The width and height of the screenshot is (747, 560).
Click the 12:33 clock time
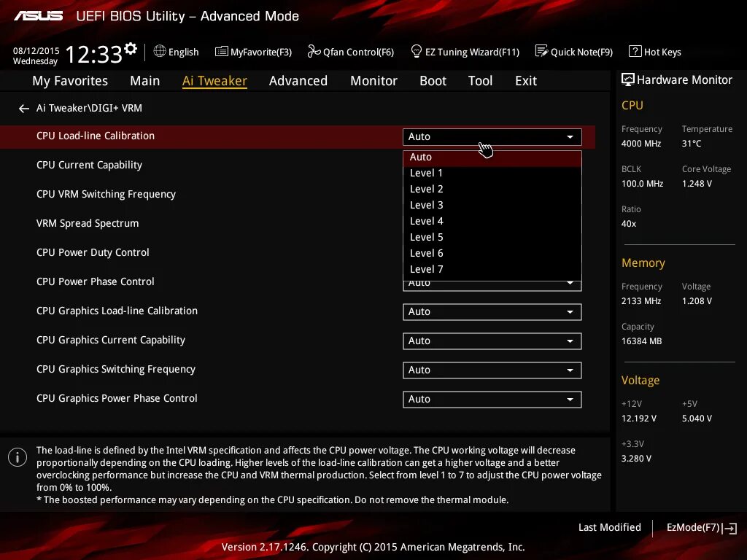(94, 54)
